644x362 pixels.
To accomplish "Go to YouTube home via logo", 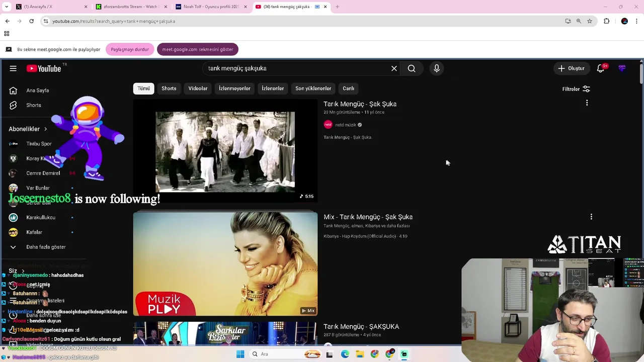I will 44,68.
